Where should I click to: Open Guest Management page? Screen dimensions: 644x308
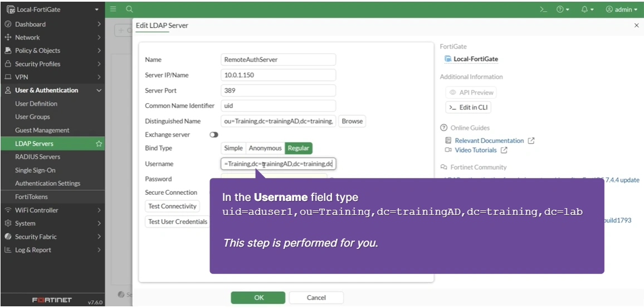pyautogui.click(x=42, y=130)
